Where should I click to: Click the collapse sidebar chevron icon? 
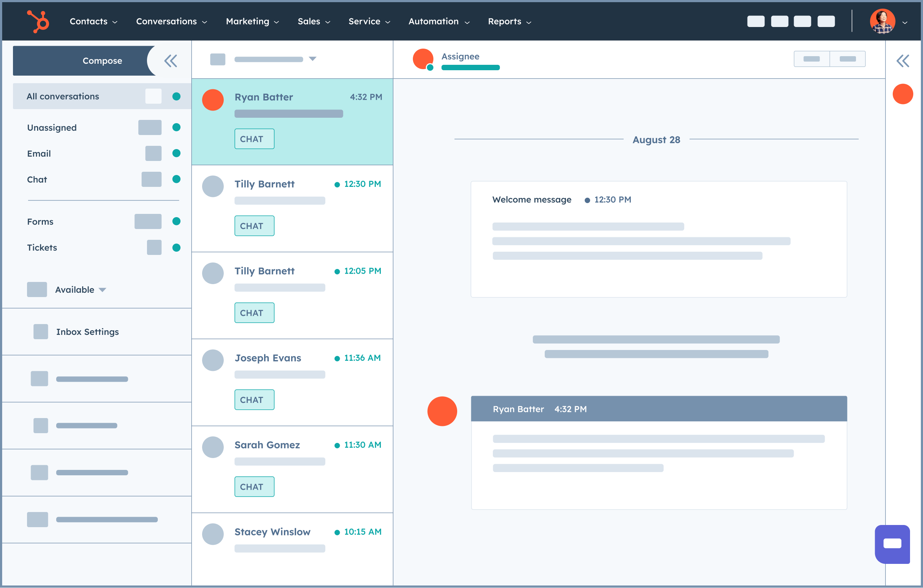pyautogui.click(x=171, y=60)
